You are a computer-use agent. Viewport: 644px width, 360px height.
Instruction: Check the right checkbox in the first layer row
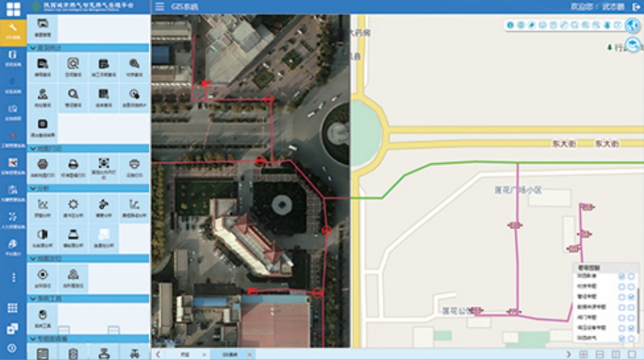[x=631, y=276]
